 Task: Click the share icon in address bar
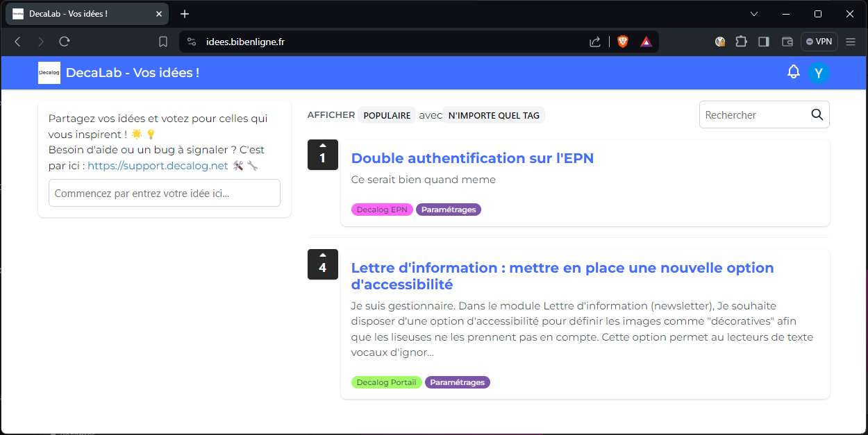[595, 42]
